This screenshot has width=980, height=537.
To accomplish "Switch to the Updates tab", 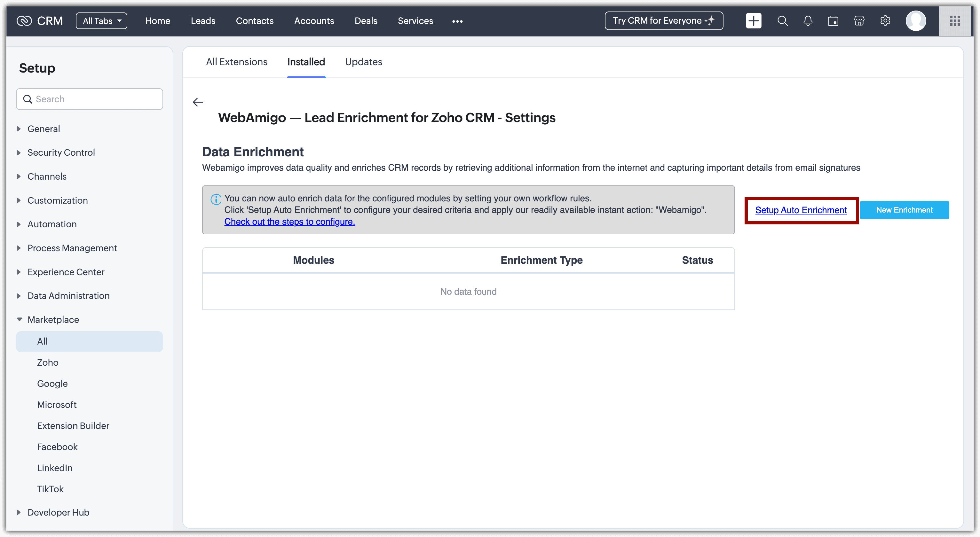I will click(363, 62).
